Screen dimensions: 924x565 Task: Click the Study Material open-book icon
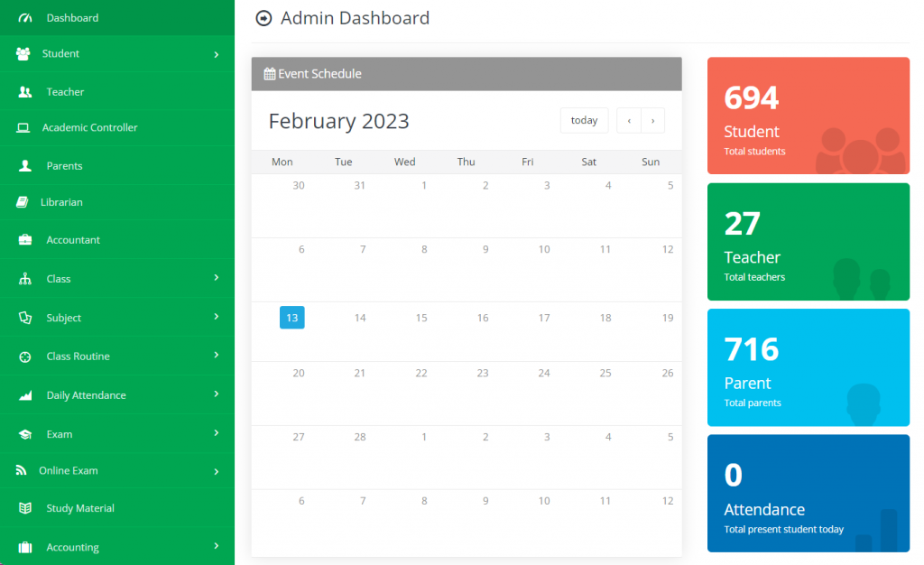pos(25,509)
